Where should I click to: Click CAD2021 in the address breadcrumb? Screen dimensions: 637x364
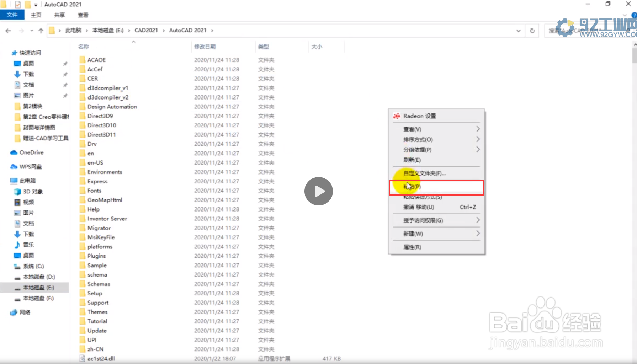pyautogui.click(x=146, y=31)
